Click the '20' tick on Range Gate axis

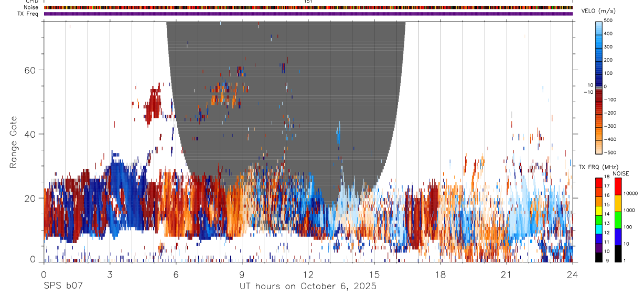coord(31,198)
